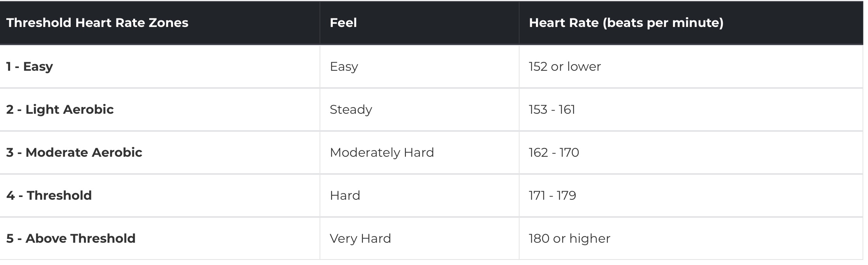This screenshot has width=868, height=265.
Task: Select the 2 - Light Aerobic zone cell
Action: pos(160,109)
